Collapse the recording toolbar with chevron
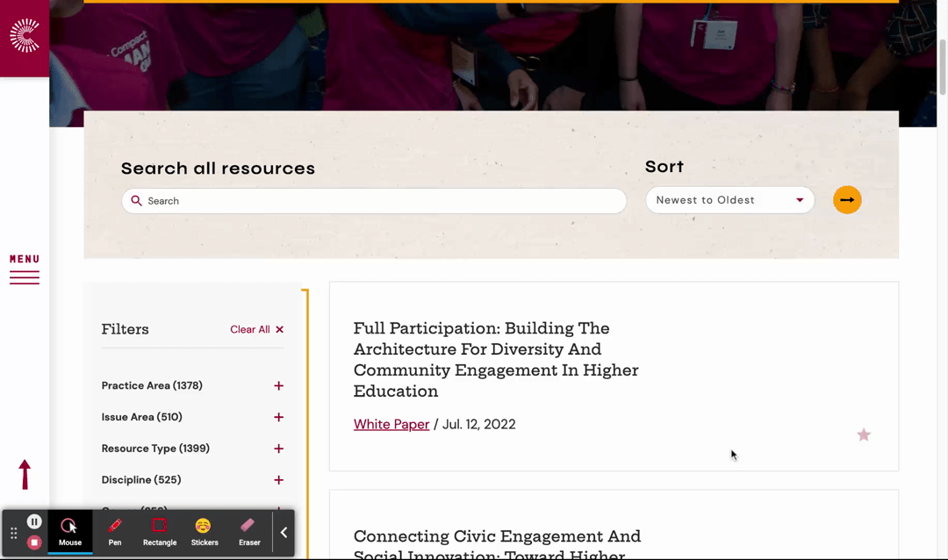 point(284,533)
